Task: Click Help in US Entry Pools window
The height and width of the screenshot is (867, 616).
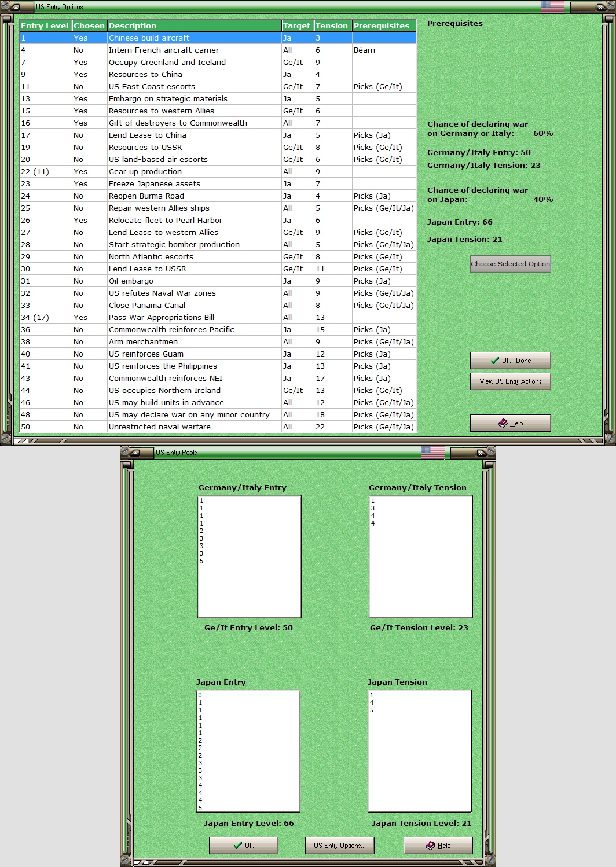Action: [438, 846]
